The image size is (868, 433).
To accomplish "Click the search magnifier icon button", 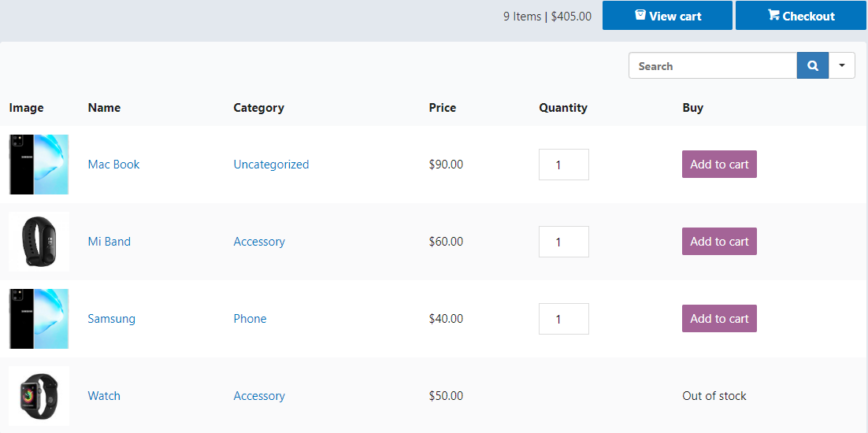I will pyautogui.click(x=812, y=66).
